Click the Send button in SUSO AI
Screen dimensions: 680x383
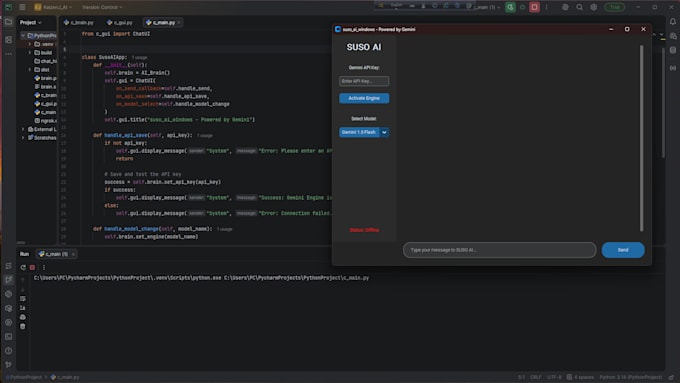point(623,250)
